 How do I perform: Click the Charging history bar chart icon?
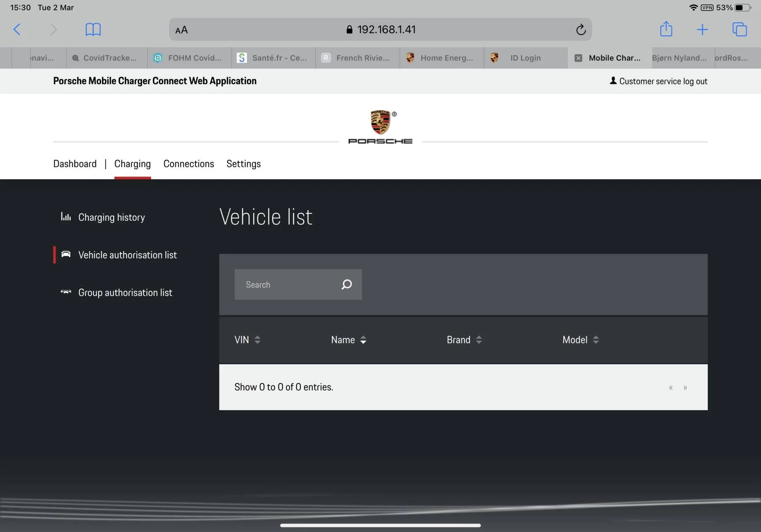click(66, 217)
